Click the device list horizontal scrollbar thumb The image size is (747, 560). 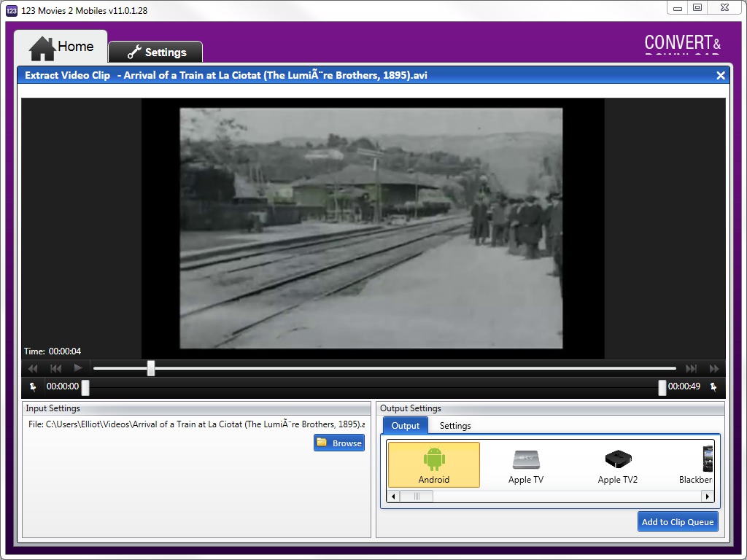(x=417, y=496)
